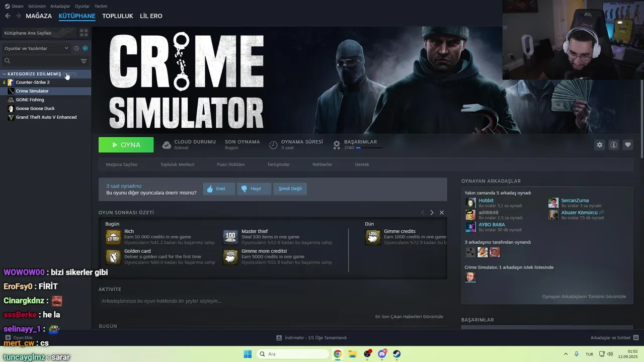Screen dimensions: 644x362
Task: Switch to the MAĞAZA tab
Action: 39,16
